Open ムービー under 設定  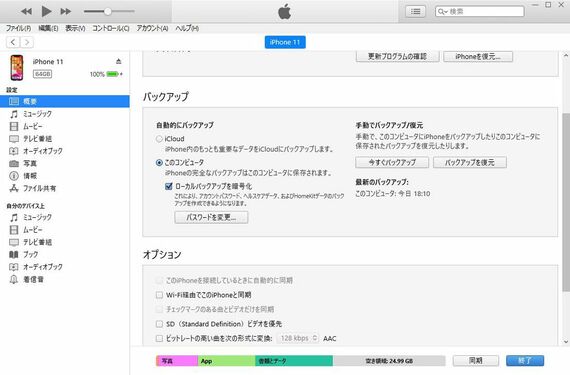65,126
